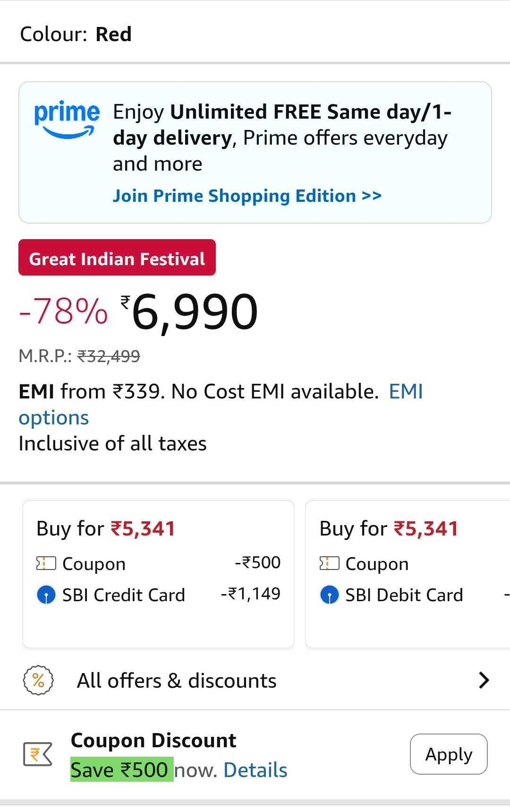Image resolution: width=510 pixels, height=812 pixels.
Task: Tap the Colour: Red selection label
Action: coord(76,34)
